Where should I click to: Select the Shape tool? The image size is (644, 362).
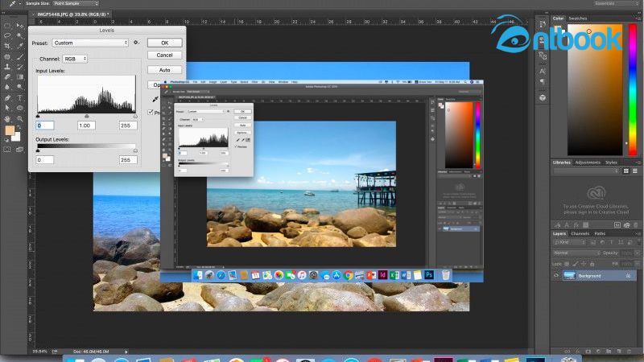tap(19, 108)
